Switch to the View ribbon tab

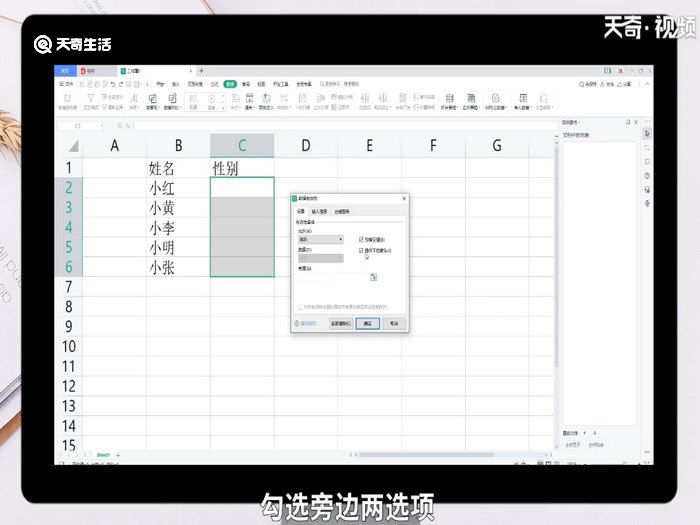tap(262, 84)
